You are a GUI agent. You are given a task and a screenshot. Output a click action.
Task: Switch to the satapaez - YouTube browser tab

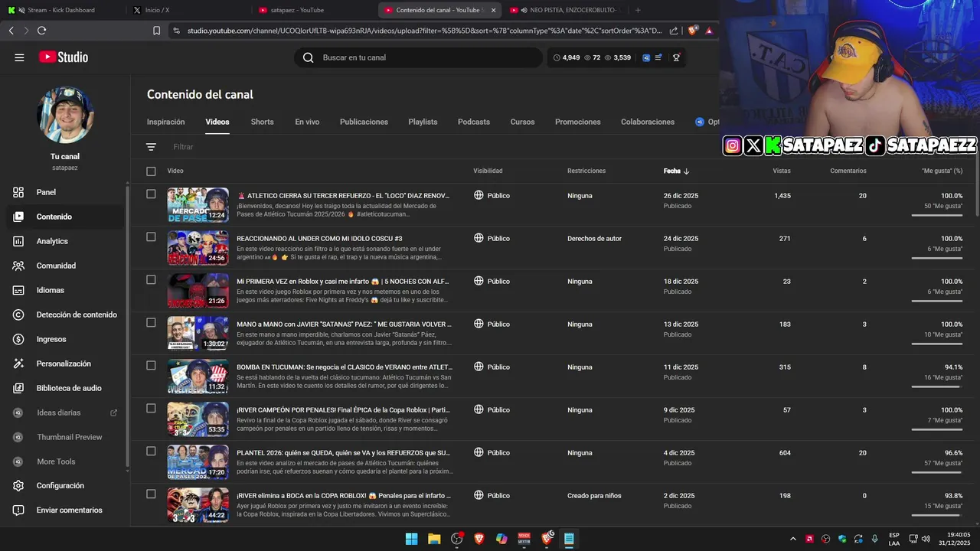coord(312,10)
